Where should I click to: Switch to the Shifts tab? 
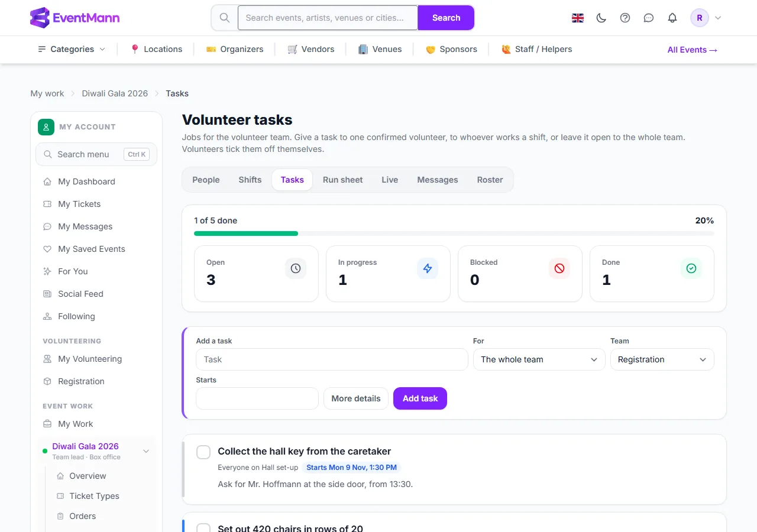click(x=250, y=180)
